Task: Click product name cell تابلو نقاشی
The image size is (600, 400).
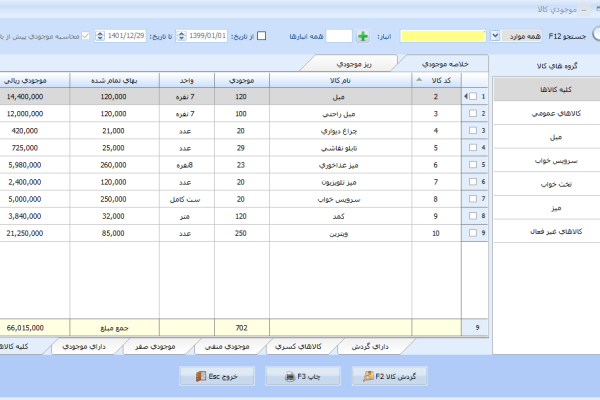Action: pos(339,148)
